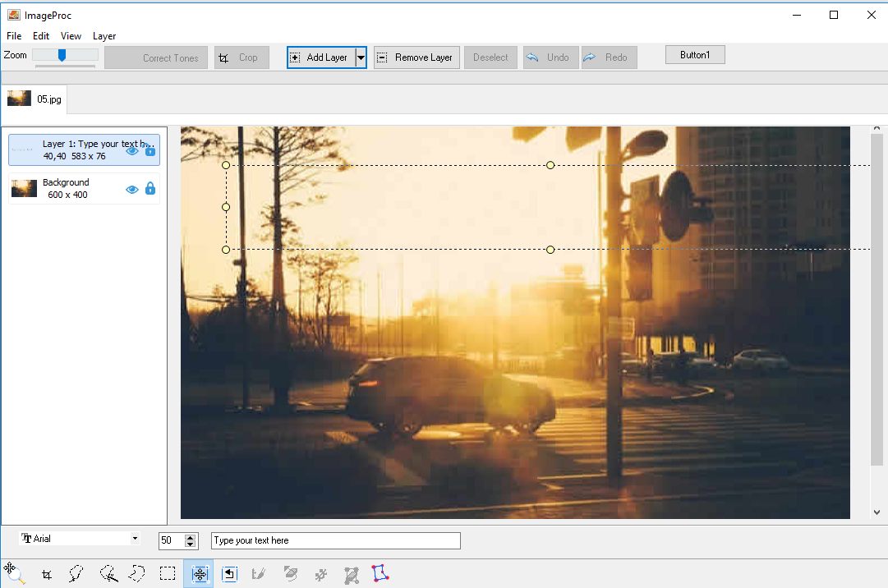Click the vertical scrollbar of the canvas
This screenshot has width=888, height=588.
tap(876, 300)
